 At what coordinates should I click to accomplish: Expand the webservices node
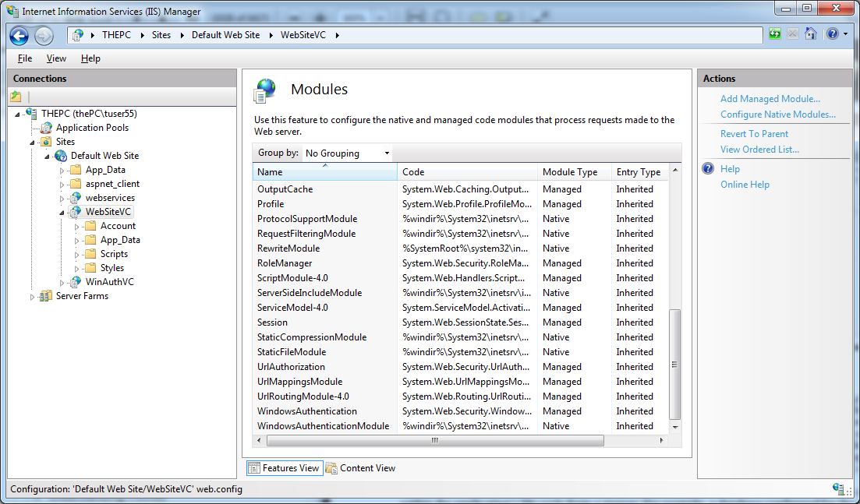click(62, 198)
